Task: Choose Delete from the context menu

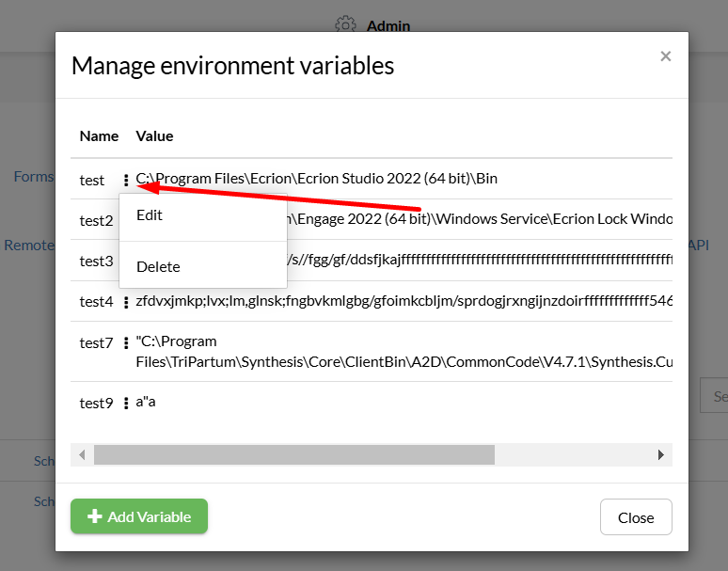Action: coord(203,267)
